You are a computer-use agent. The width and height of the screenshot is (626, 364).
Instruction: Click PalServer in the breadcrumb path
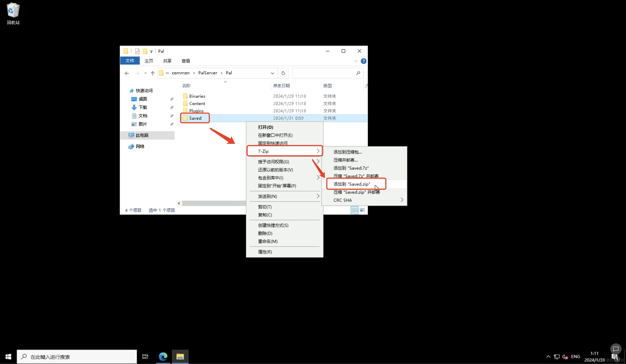click(x=207, y=73)
